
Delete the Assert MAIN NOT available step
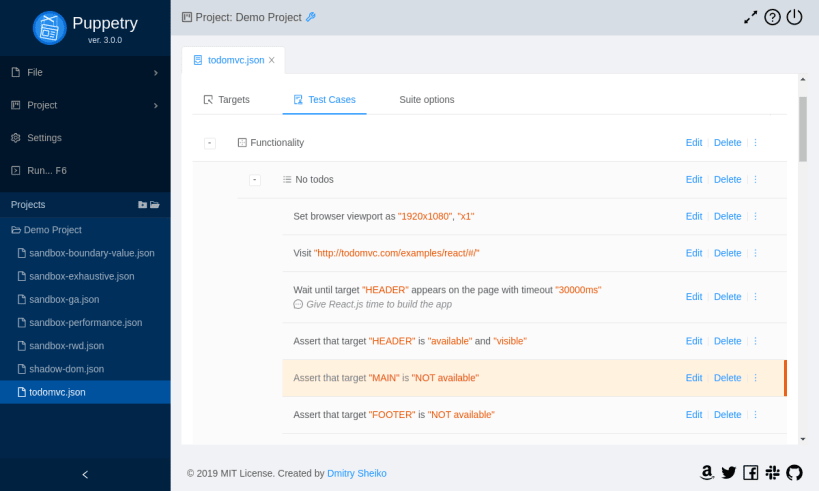[727, 378]
